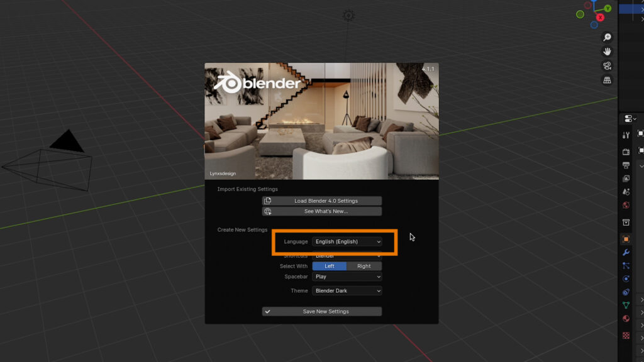Screen dimensions: 644x362
Task: Open the Render properties tab
Action: [626, 152]
